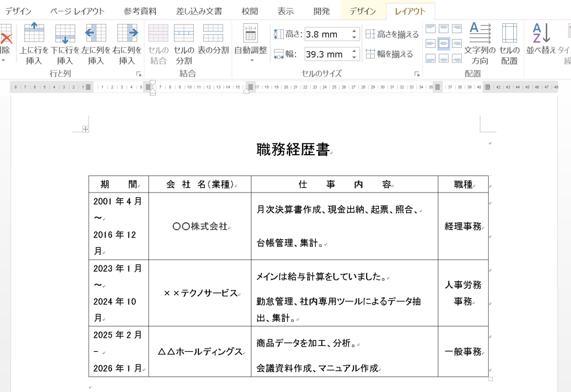The image size is (571, 392).
Task: Click Distribute Columns (幅を揃える) button
Action: click(x=389, y=54)
